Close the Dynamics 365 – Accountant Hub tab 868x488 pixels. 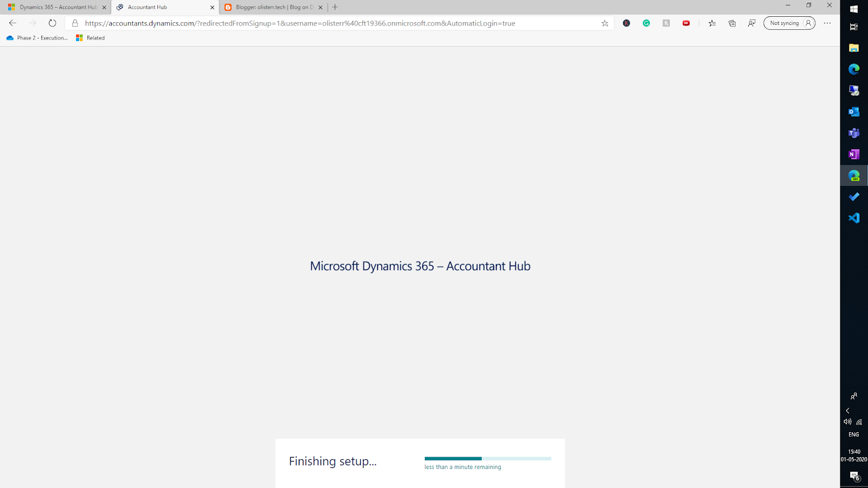coord(104,8)
